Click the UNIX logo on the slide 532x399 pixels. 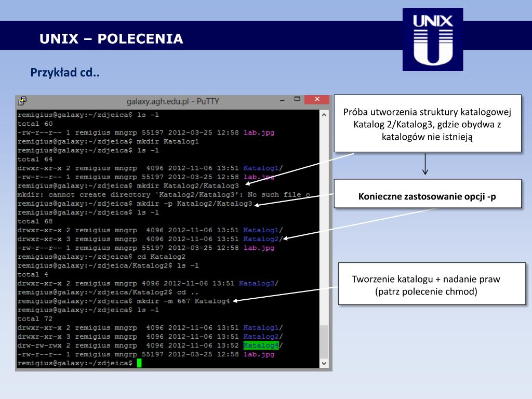pos(433,39)
